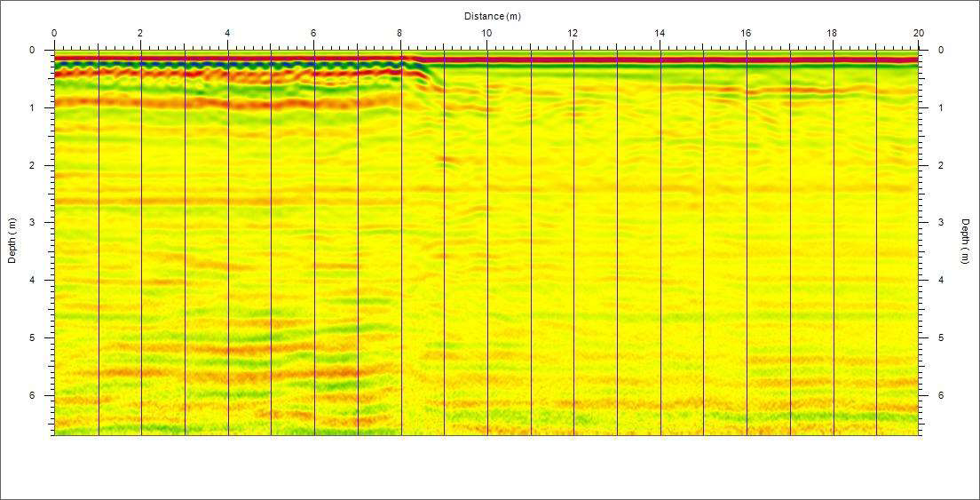Select the '8' label on Distance axis
980x500 pixels.
pyautogui.click(x=400, y=33)
